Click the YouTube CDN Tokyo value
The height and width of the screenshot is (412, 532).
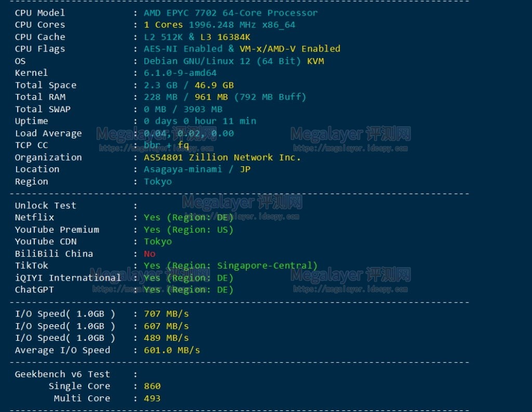(x=158, y=242)
